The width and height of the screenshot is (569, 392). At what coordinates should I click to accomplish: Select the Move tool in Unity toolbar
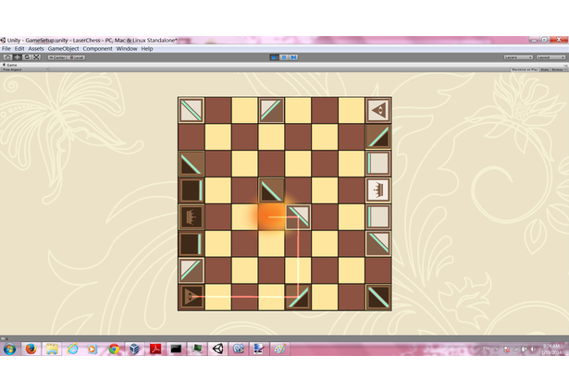coord(17,57)
